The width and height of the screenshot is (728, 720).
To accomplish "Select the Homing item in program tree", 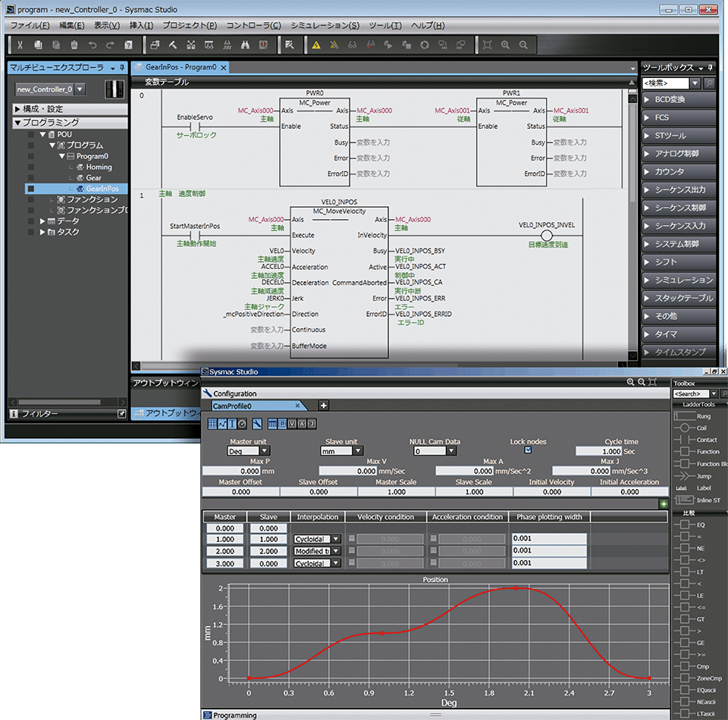I will click(99, 167).
